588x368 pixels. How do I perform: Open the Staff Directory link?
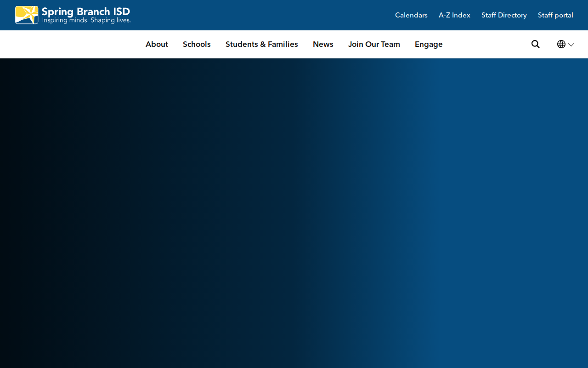(x=504, y=15)
